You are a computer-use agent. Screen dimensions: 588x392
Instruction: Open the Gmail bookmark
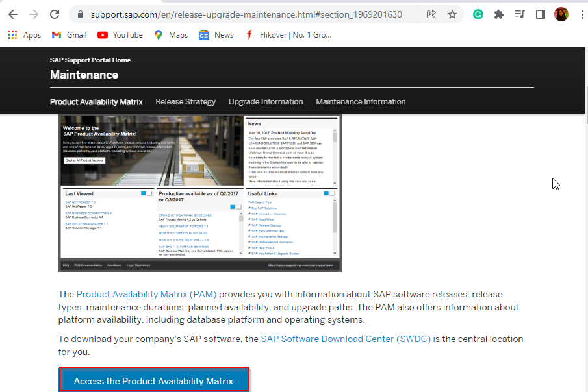[70, 35]
